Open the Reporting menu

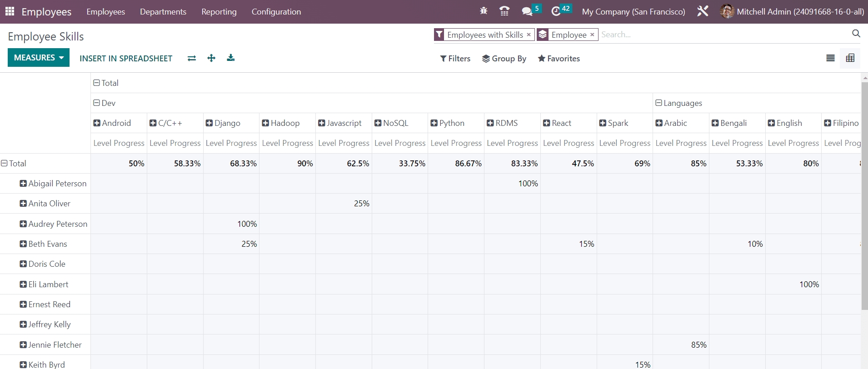219,12
